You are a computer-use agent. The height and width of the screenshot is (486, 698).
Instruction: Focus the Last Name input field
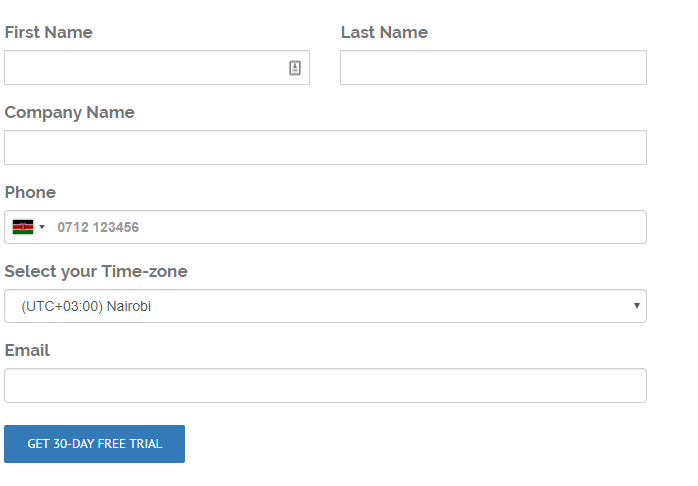(493, 68)
